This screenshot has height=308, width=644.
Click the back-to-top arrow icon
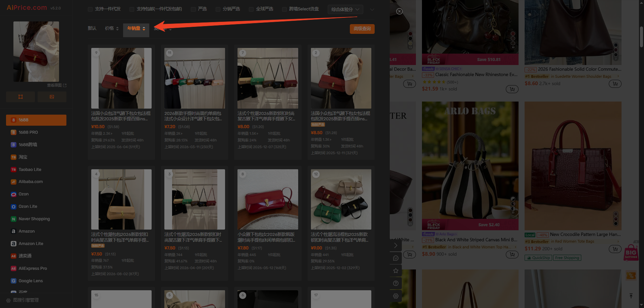click(x=631, y=296)
